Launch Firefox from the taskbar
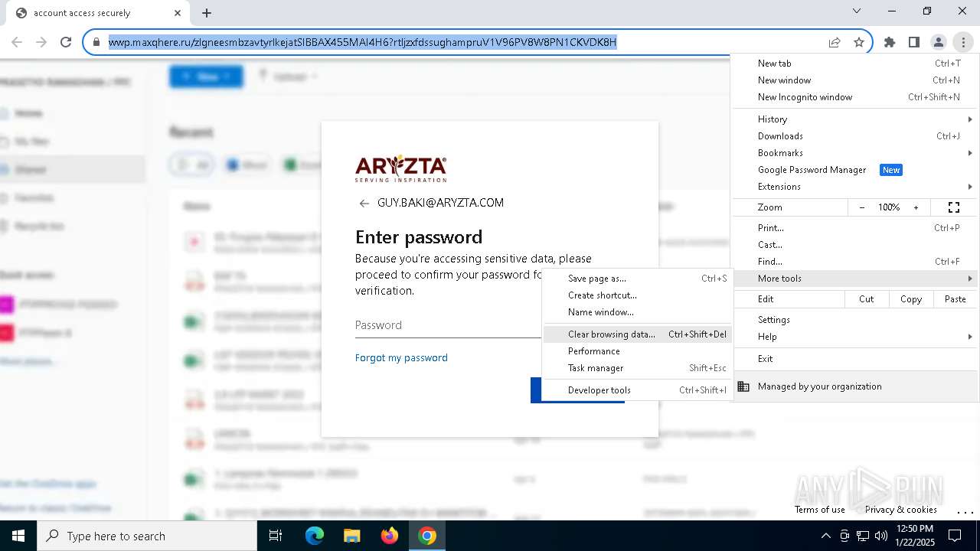980x551 pixels. (x=390, y=536)
